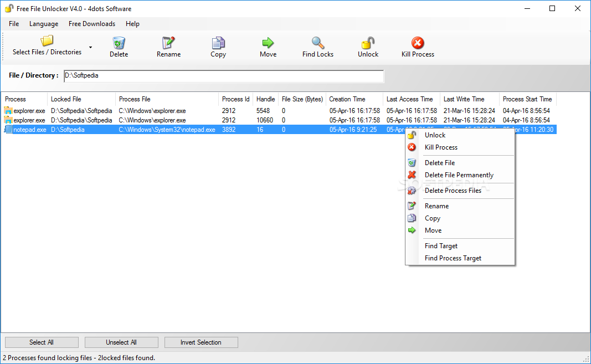This screenshot has width=591, height=364.
Task: Sort by the Creation Time column header
Action: [x=354, y=99]
